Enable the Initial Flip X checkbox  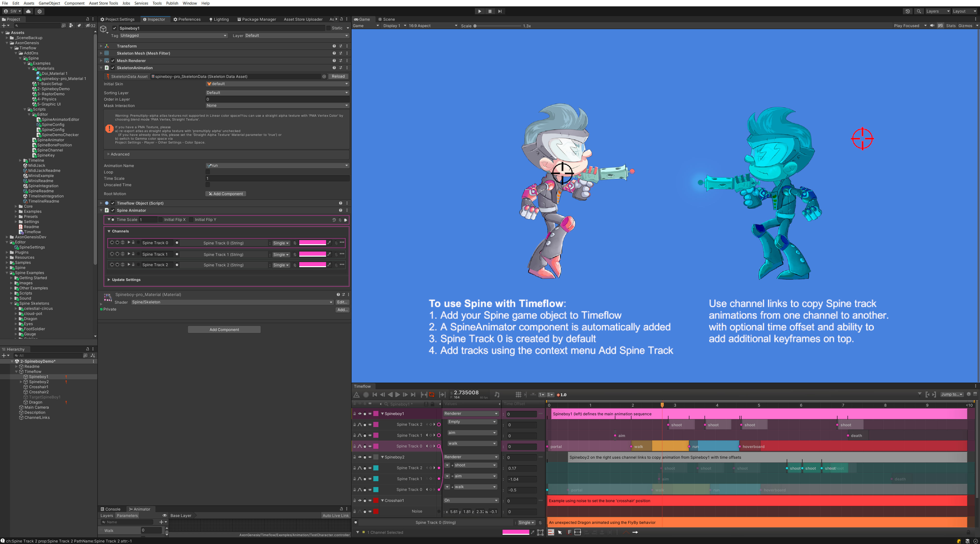point(161,219)
